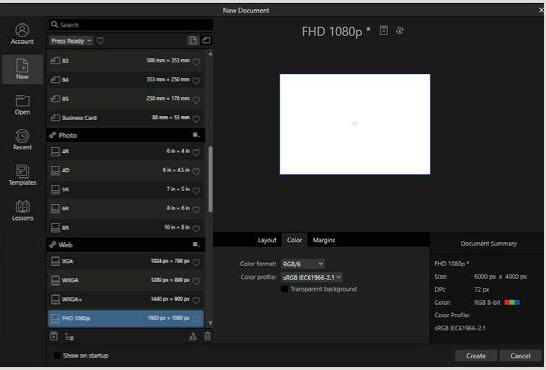Click the list scroll up arrow
Screen dimensions: 546x370
click(x=210, y=54)
